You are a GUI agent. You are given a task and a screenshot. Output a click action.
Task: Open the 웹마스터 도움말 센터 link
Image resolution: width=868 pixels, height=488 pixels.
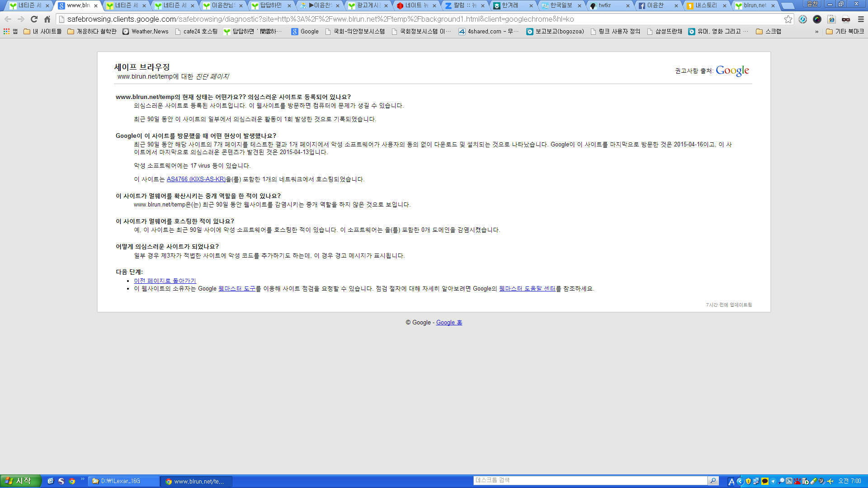coord(527,289)
